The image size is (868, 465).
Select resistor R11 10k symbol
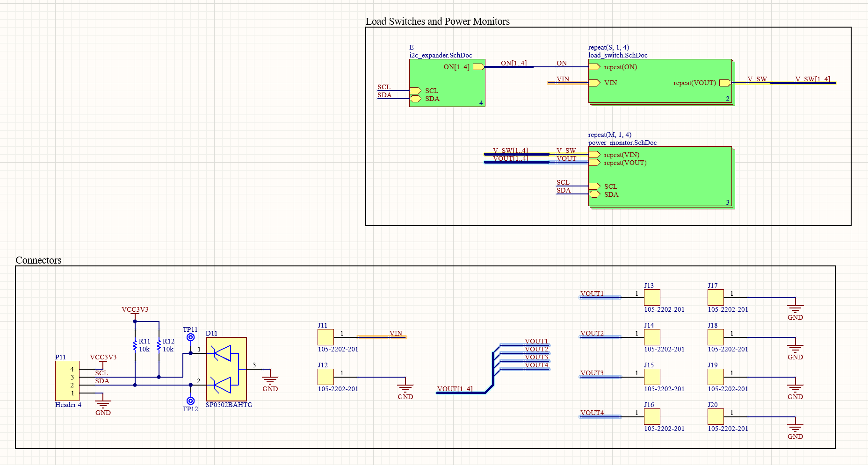coord(135,345)
